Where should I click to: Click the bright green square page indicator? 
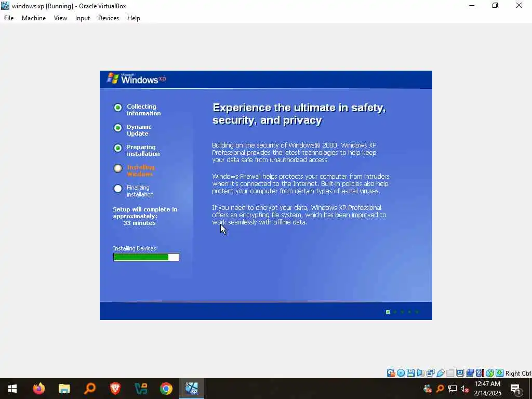click(x=388, y=312)
